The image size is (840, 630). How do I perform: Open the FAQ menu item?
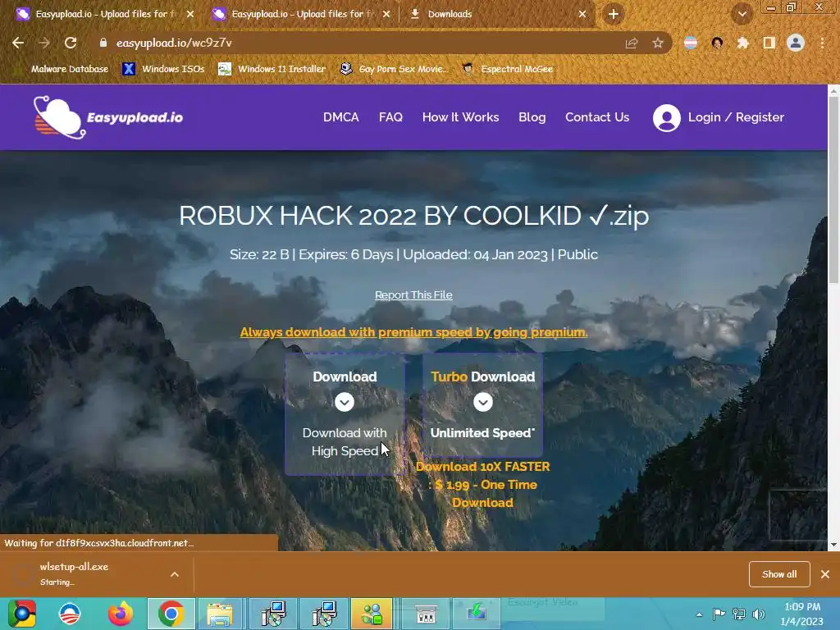[x=390, y=117]
